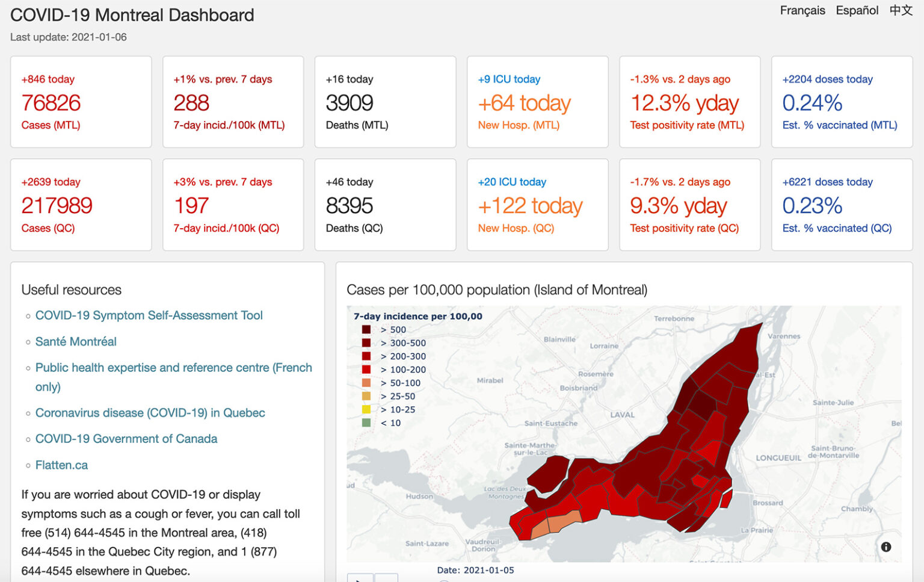Click the '> 500' legend color swatch
The width and height of the screenshot is (924, 582).
point(366,330)
